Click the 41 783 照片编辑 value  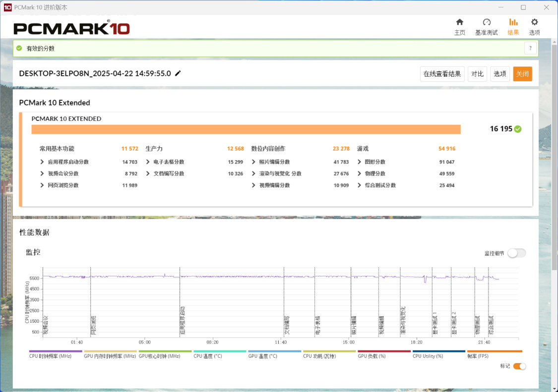(341, 162)
